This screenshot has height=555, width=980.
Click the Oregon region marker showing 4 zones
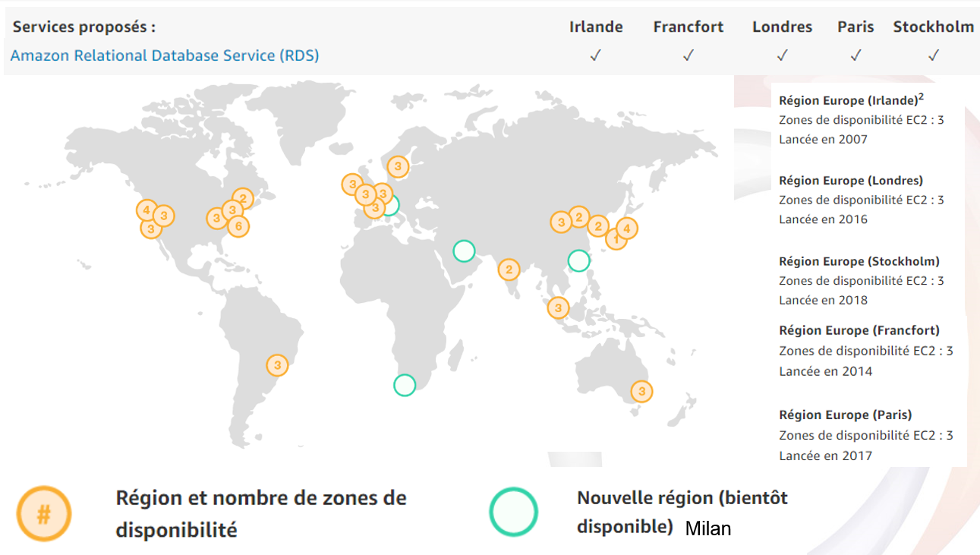(x=145, y=210)
